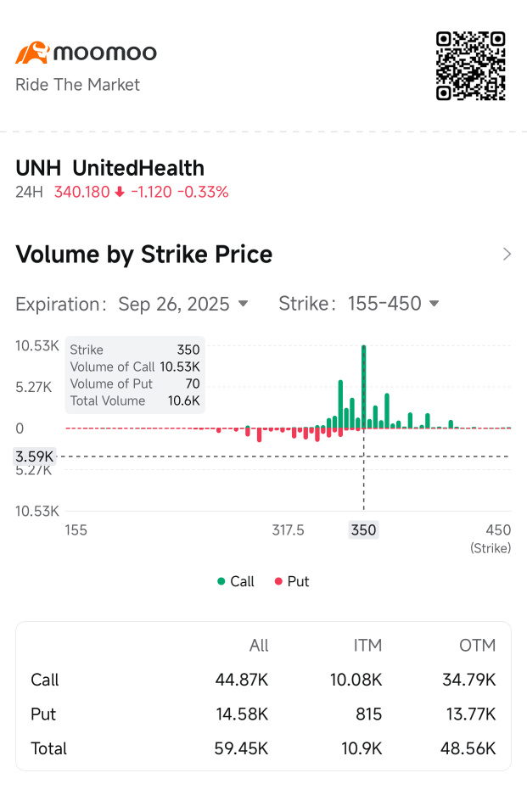The height and width of the screenshot is (812, 527).
Task: Toggle the green Call legend dot
Action: (221, 582)
